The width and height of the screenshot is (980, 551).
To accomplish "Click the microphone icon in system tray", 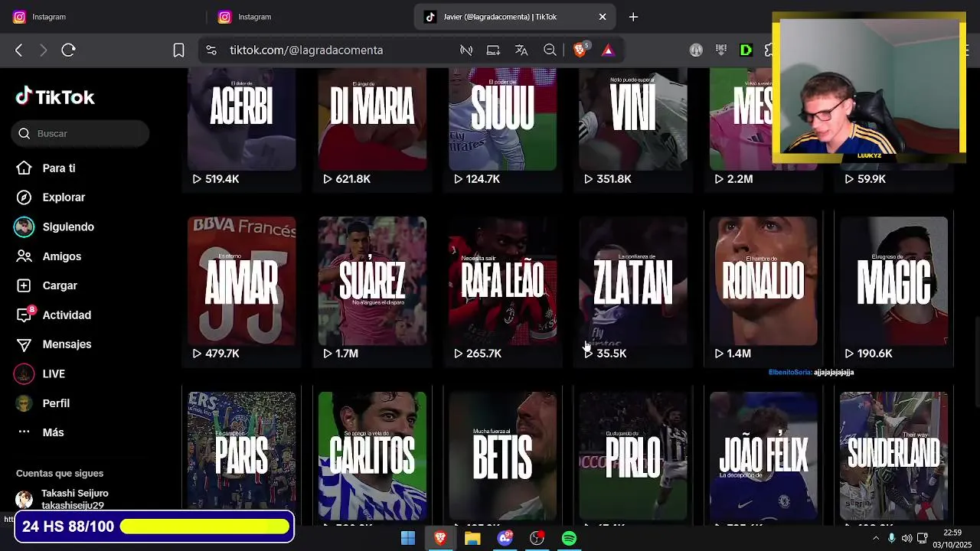I will tap(891, 538).
